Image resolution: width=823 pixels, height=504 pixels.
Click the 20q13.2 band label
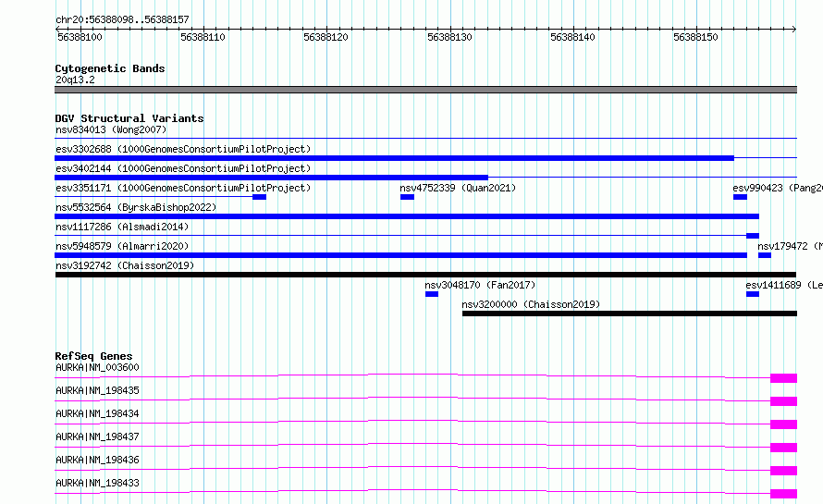point(75,80)
